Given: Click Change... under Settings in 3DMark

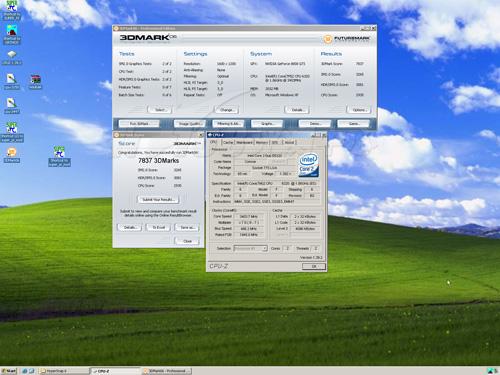Looking at the screenshot, I should point(226,110).
